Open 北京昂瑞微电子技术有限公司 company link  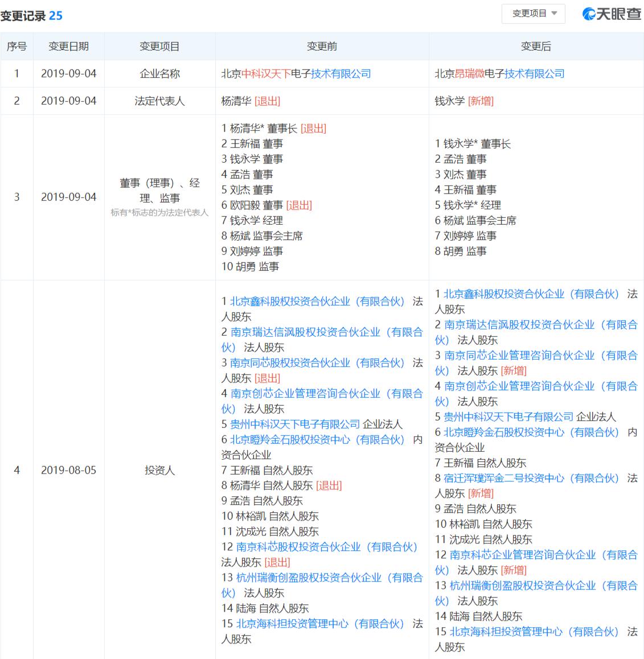tap(500, 74)
